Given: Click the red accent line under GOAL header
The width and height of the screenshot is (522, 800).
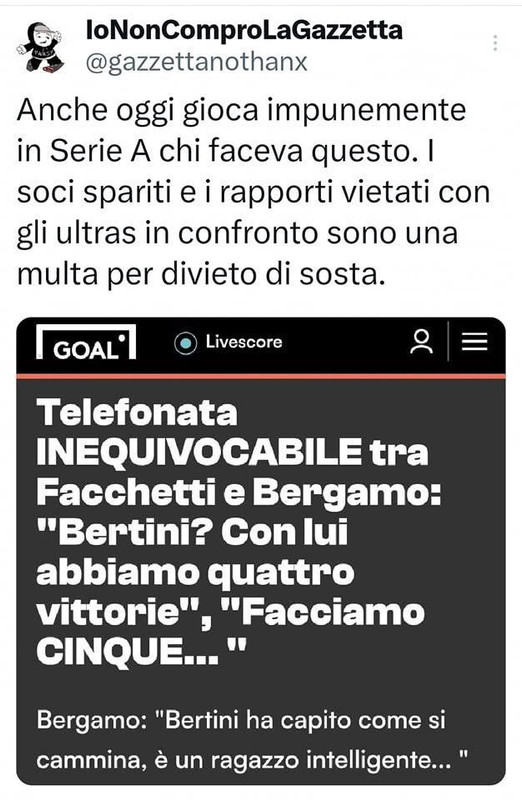Looking at the screenshot, I should 261,376.
